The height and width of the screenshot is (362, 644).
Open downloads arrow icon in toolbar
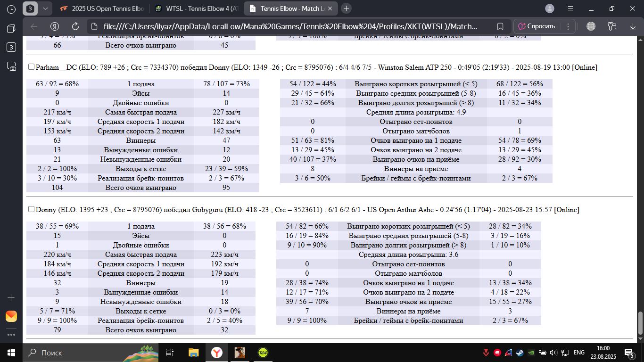pos(633,26)
